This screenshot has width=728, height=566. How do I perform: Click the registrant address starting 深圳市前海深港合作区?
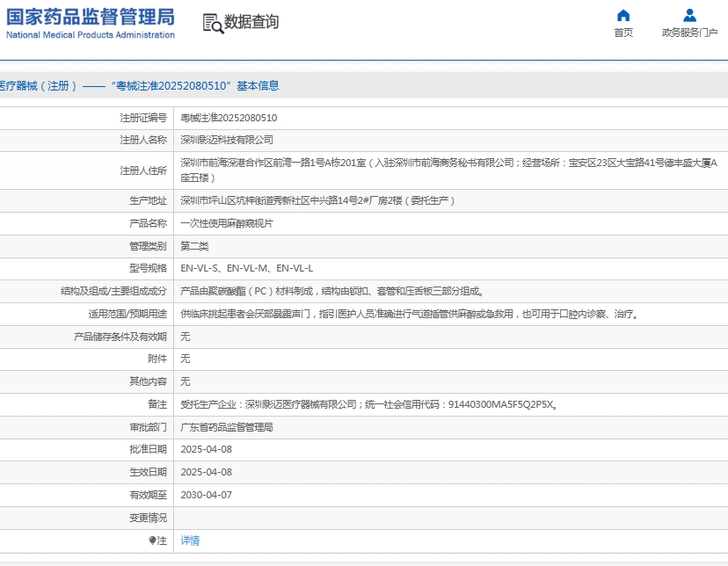(x=448, y=171)
